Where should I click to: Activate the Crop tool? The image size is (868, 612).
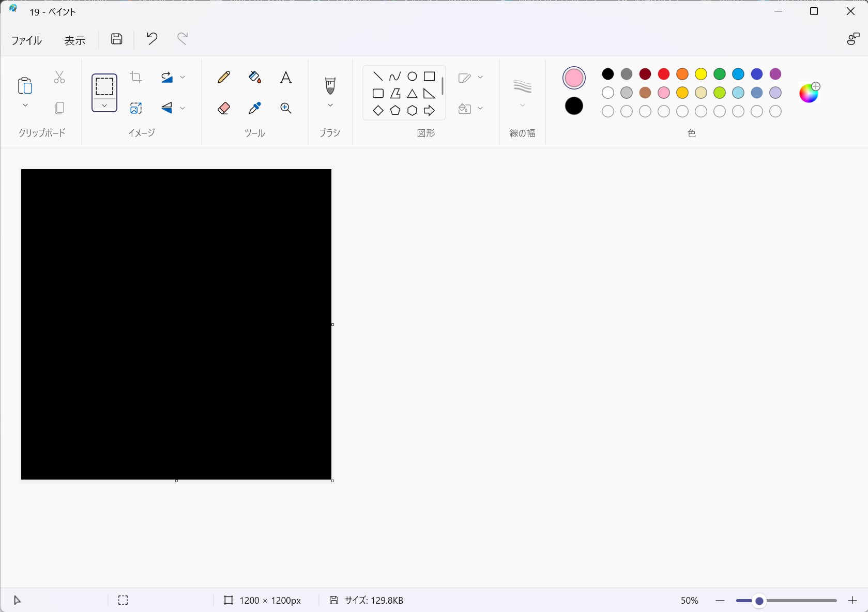[x=136, y=77]
